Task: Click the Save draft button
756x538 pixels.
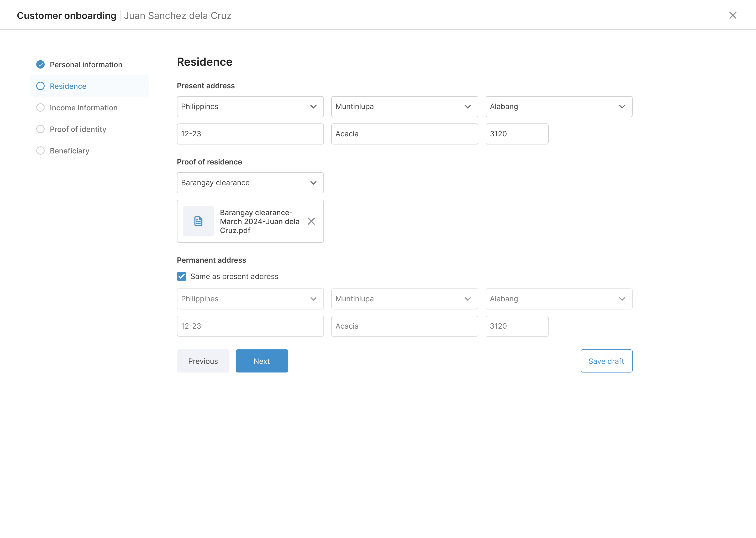Action: [606, 361]
